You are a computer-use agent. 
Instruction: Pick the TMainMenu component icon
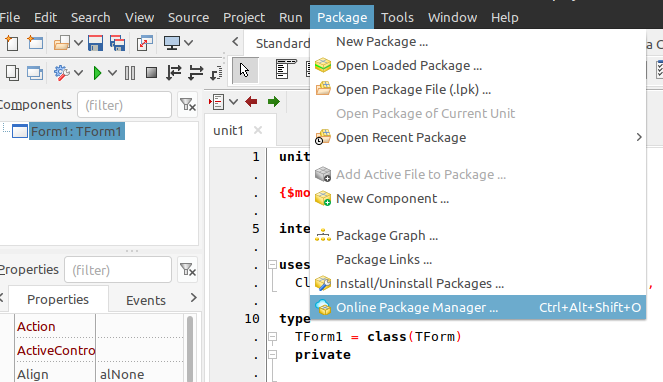tap(286, 69)
